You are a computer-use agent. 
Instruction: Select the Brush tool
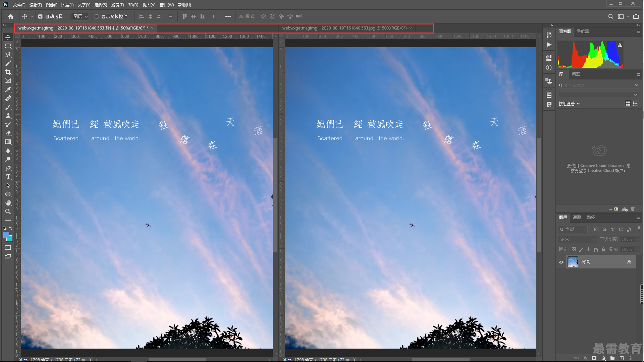pyautogui.click(x=8, y=107)
